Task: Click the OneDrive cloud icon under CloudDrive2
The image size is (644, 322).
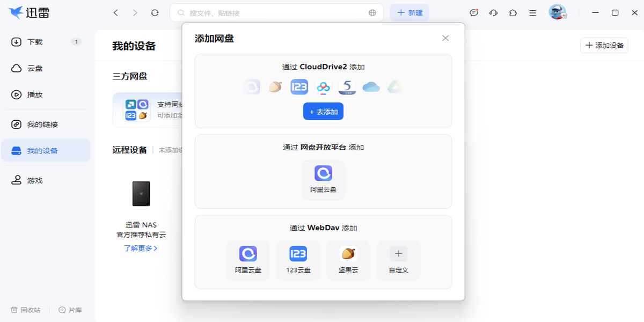Action: (x=371, y=87)
